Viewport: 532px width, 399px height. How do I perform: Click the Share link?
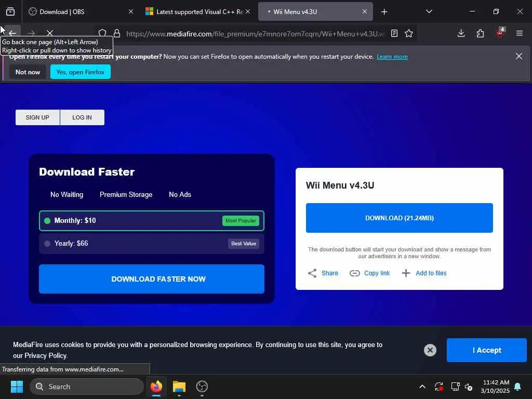pyautogui.click(x=330, y=273)
